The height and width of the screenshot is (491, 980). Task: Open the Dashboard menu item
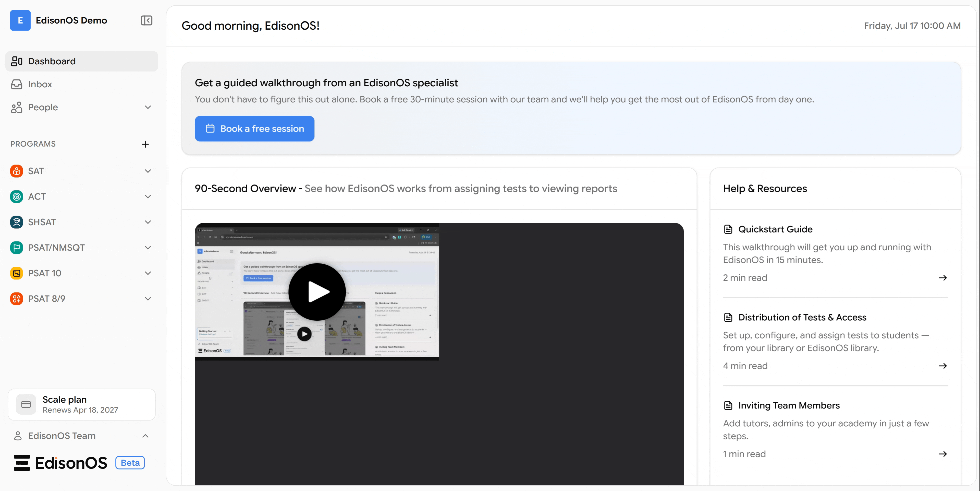(x=82, y=61)
